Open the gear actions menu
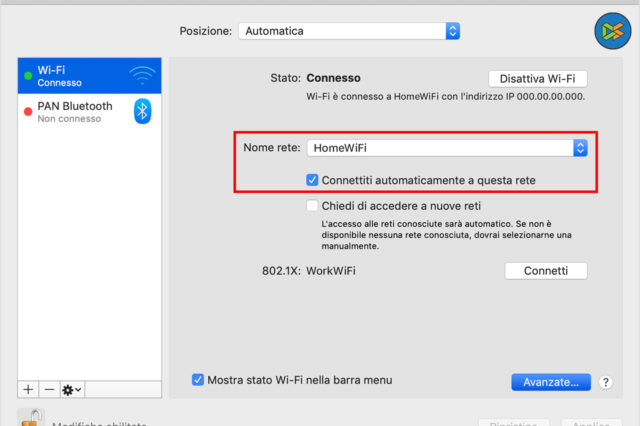 tap(72, 390)
